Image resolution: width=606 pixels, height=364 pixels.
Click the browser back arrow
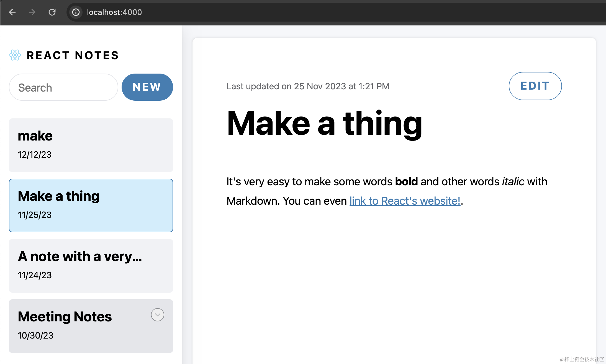point(12,12)
